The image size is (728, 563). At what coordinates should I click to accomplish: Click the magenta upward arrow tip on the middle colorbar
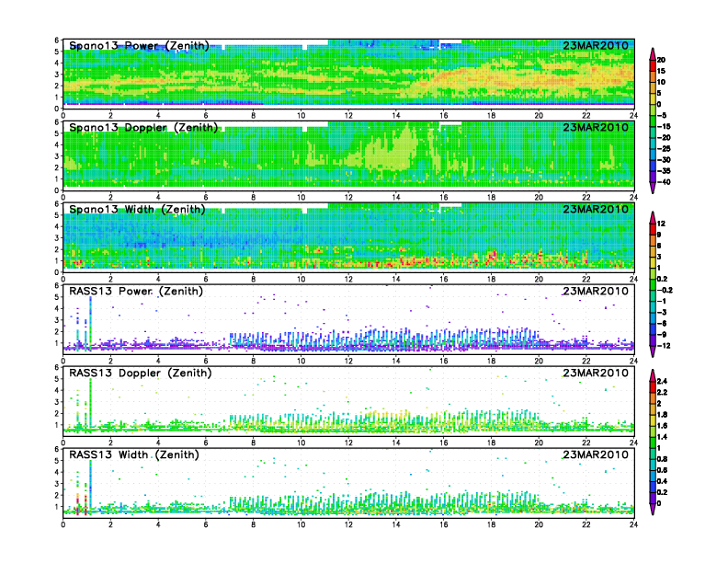tap(653, 217)
